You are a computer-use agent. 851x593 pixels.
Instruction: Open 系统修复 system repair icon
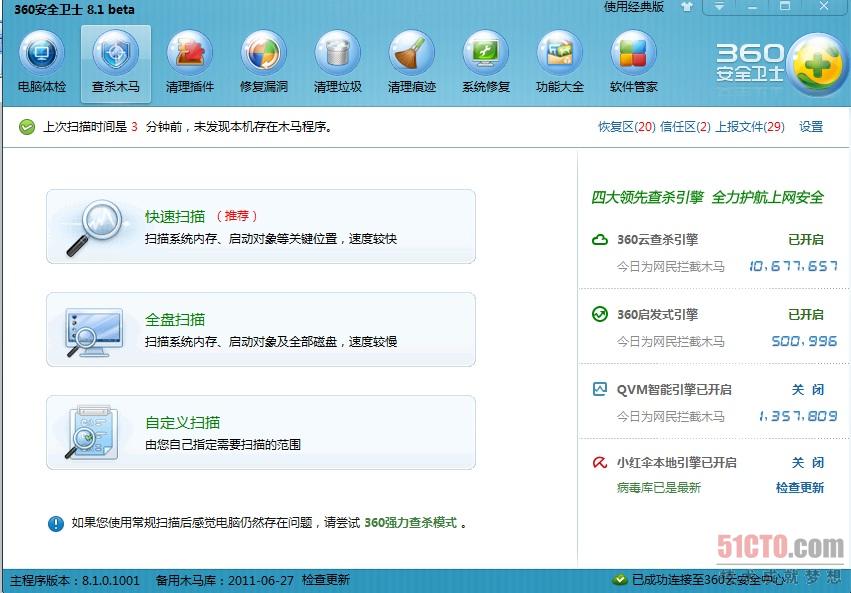(486, 53)
